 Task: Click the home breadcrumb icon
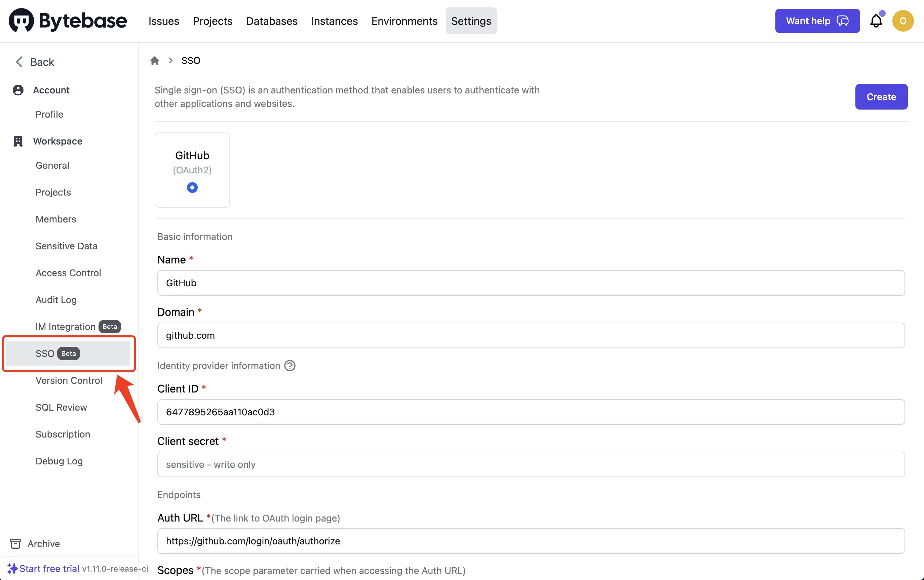[155, 60]
